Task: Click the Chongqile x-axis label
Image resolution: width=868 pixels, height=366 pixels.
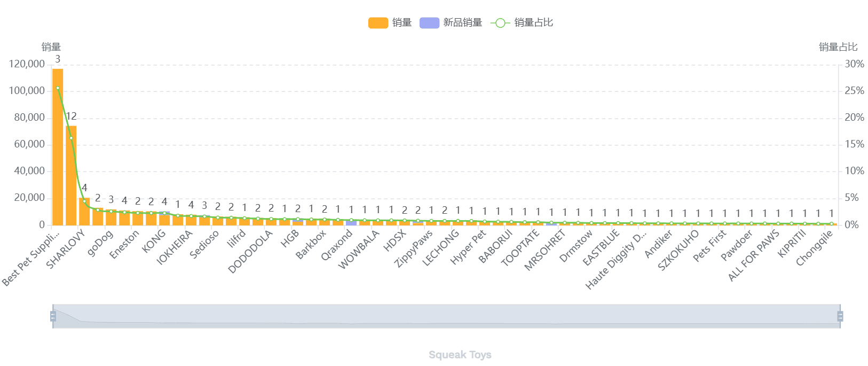Action: [x=814, y=248]
